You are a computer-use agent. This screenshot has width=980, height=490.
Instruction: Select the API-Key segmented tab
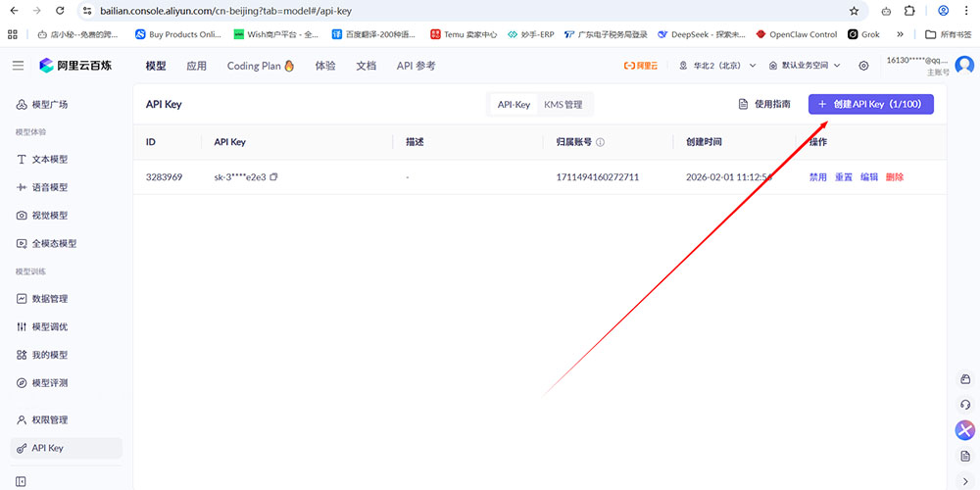514,105
